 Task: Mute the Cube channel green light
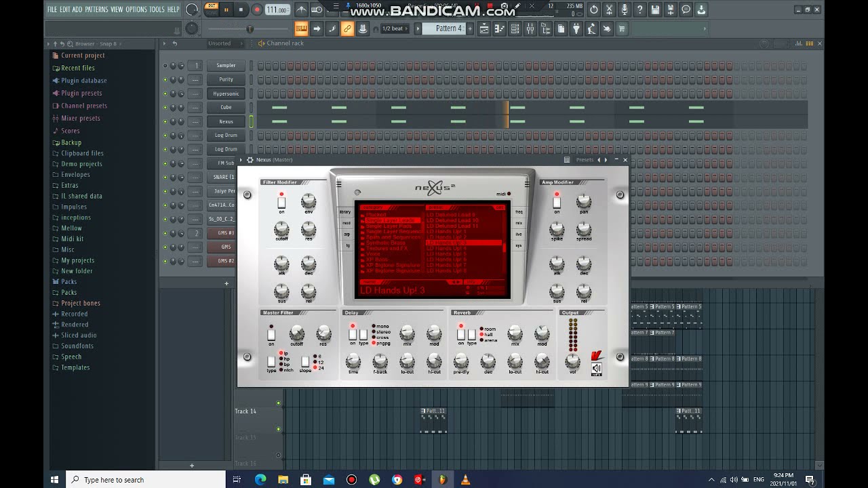[165, 107]
